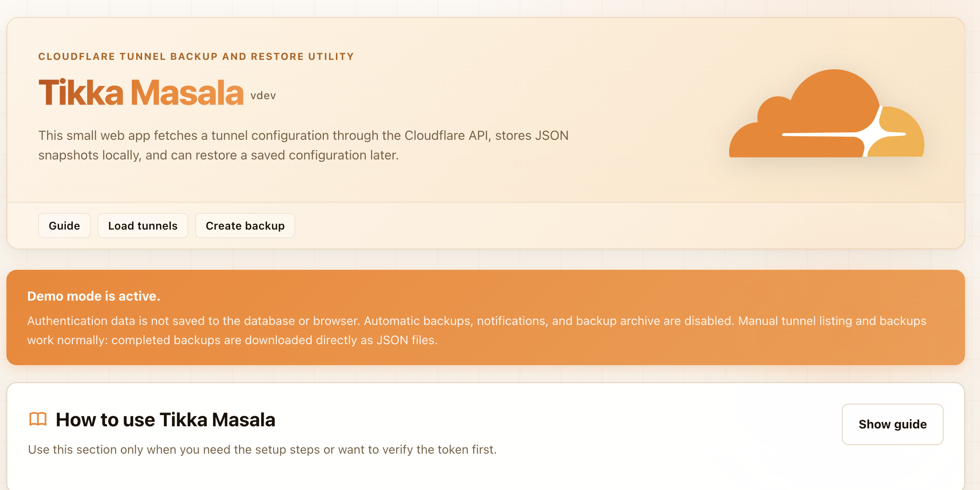
Task: Click the dark orange word Tikka
Action: click(x=81, y=92)
